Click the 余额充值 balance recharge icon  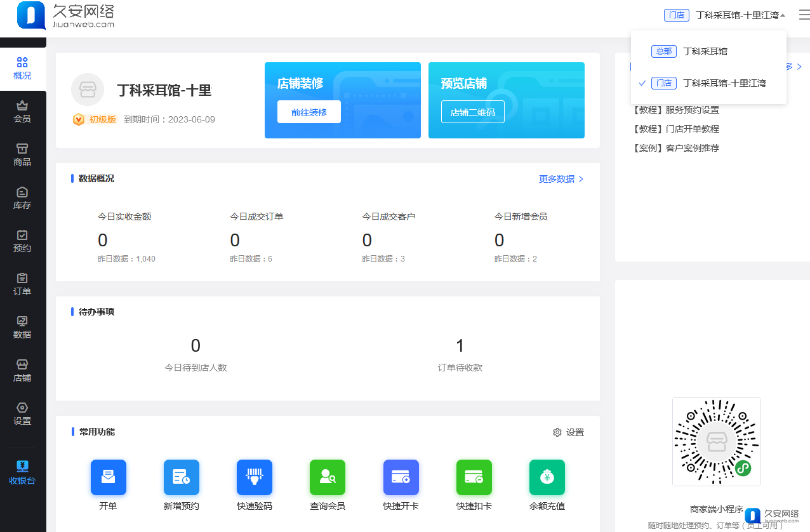point(547,477)
